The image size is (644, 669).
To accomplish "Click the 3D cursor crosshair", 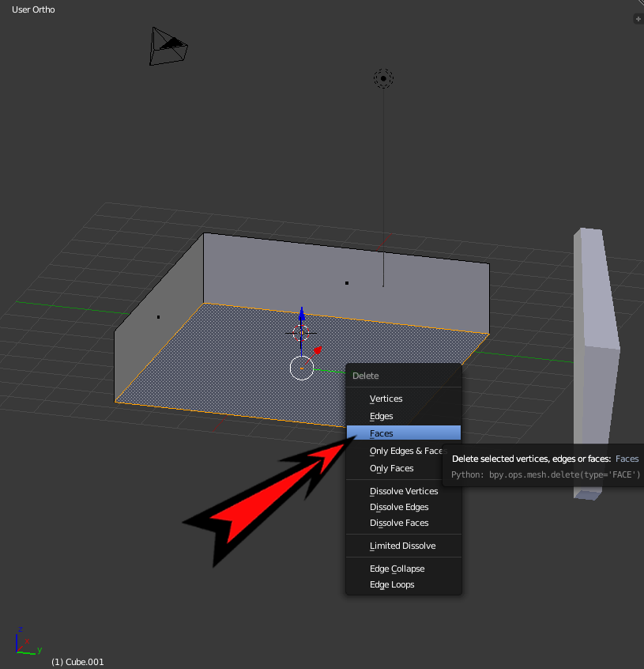I will pos(301,333).
